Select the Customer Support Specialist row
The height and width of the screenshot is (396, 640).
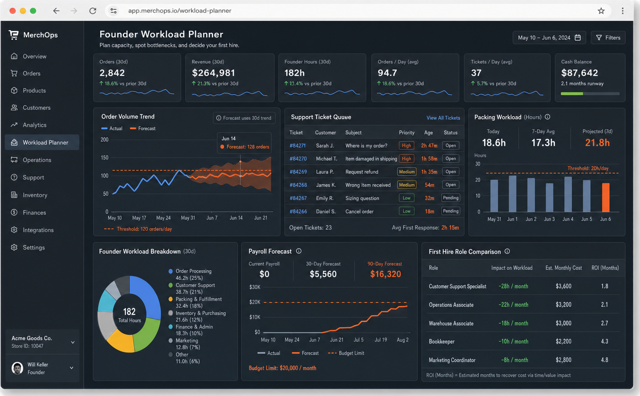523,286
